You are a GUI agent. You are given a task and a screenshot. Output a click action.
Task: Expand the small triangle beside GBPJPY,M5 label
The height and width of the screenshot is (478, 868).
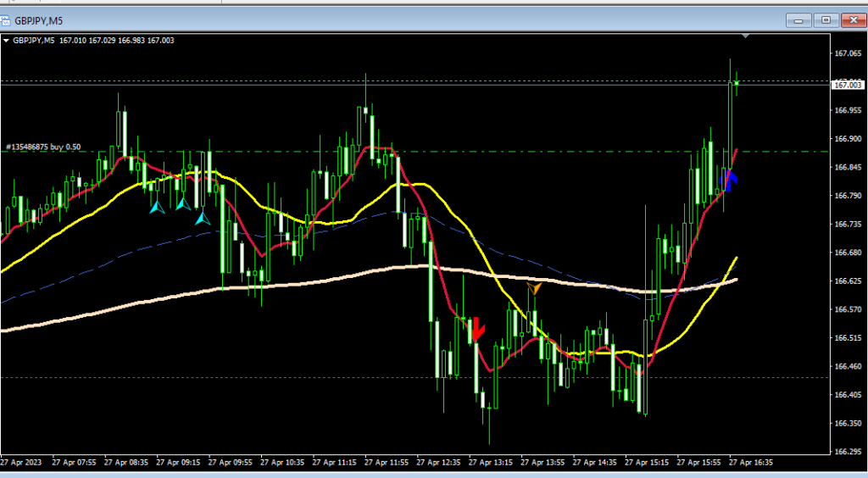[x=6, y=40]
